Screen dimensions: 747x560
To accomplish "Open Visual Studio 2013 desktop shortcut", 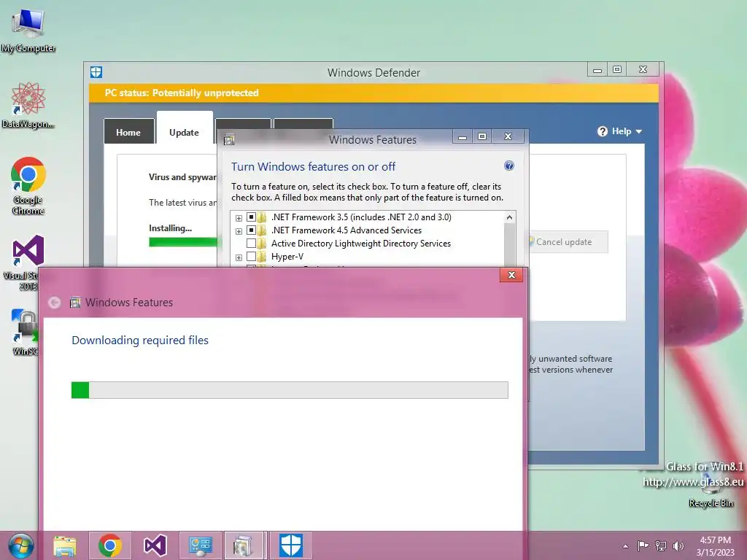I will point(24,262).
